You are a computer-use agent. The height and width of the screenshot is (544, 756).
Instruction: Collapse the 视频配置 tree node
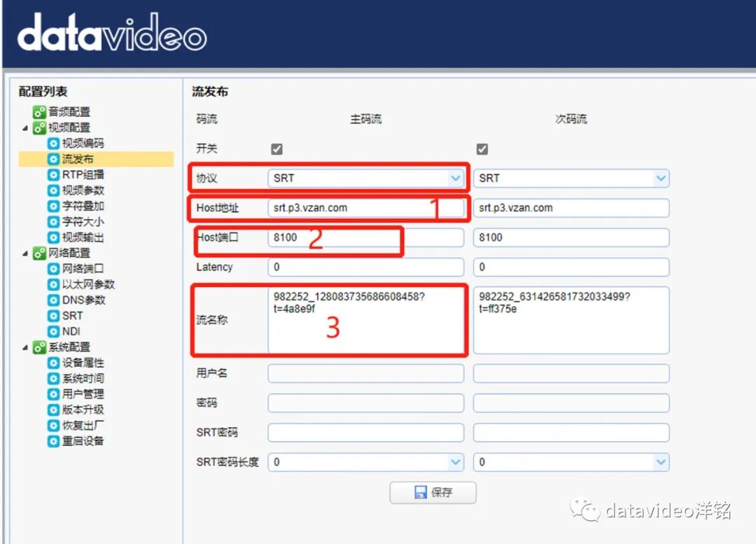pos(26,128)
